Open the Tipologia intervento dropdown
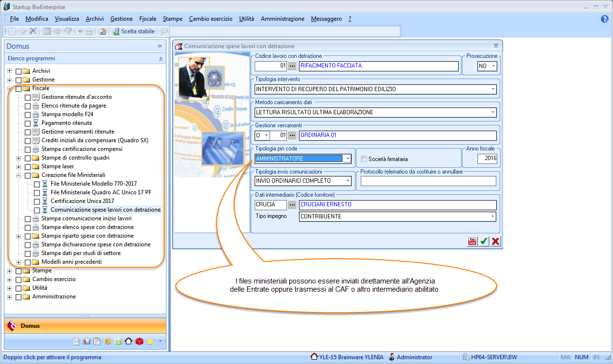 [x=493, y=89]
